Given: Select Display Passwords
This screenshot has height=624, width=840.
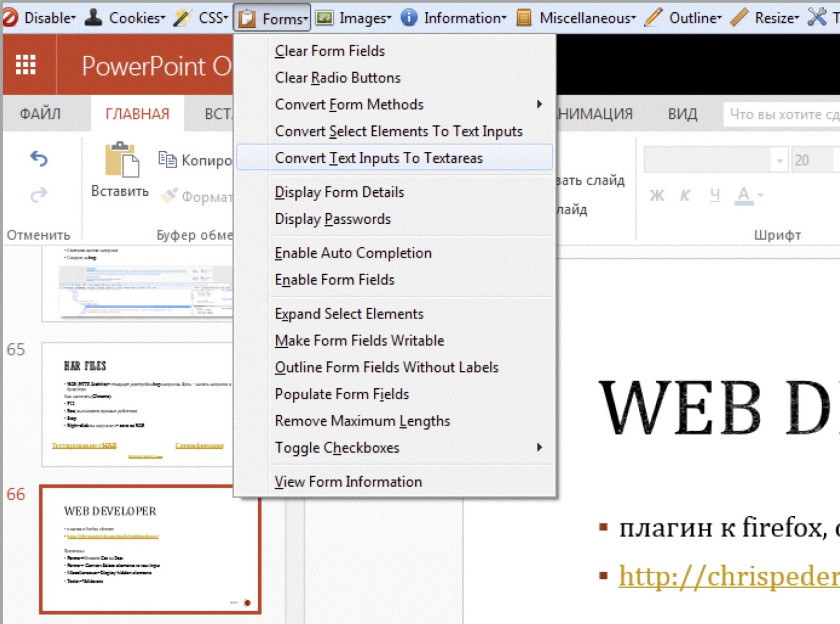Looking at the screenshot, I should pyautogui.click(x=395, y=219).
